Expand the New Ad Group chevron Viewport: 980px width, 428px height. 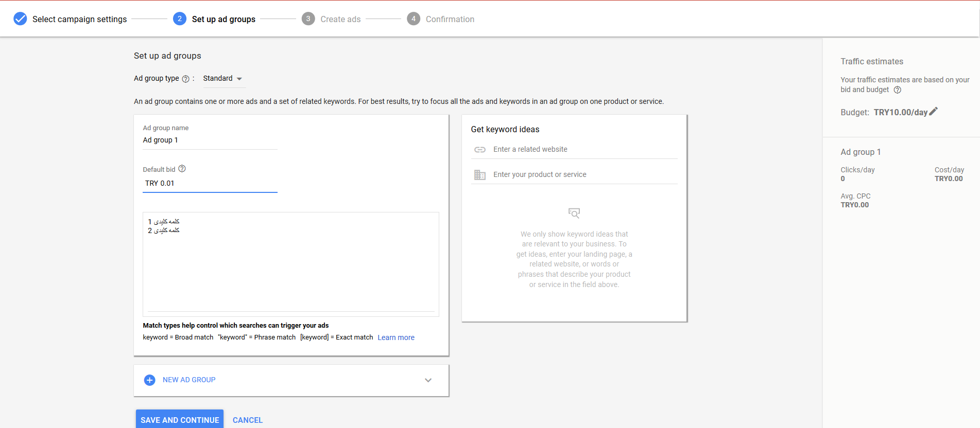pos(428,380)
